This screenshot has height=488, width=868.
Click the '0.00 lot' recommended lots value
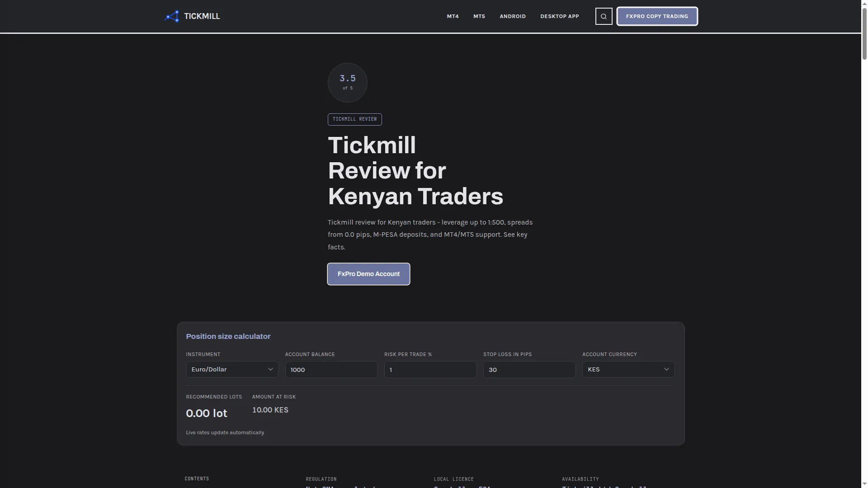click(207, 413)
